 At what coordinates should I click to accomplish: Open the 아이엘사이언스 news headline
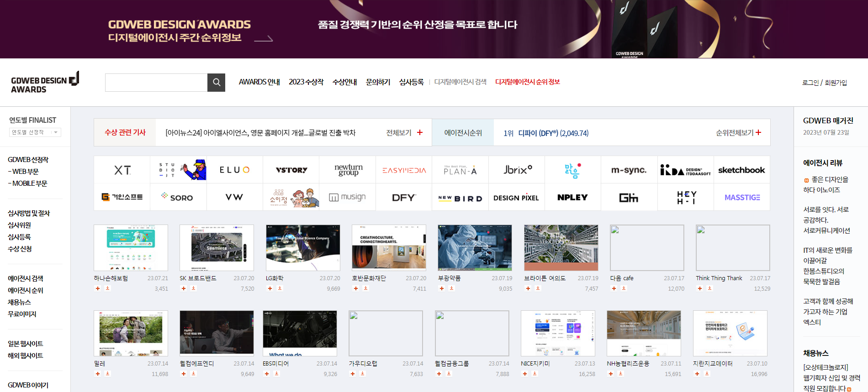coord(260,133)
